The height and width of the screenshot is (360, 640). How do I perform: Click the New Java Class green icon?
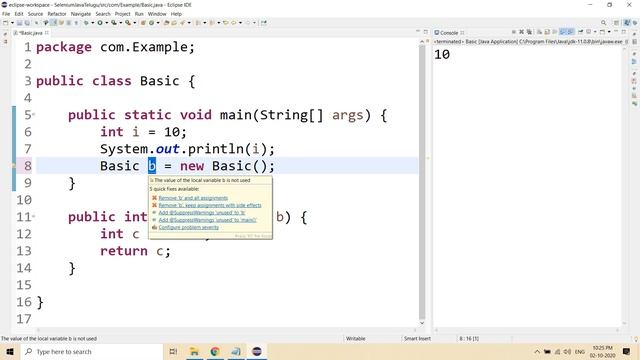click(x=151, y=23)
